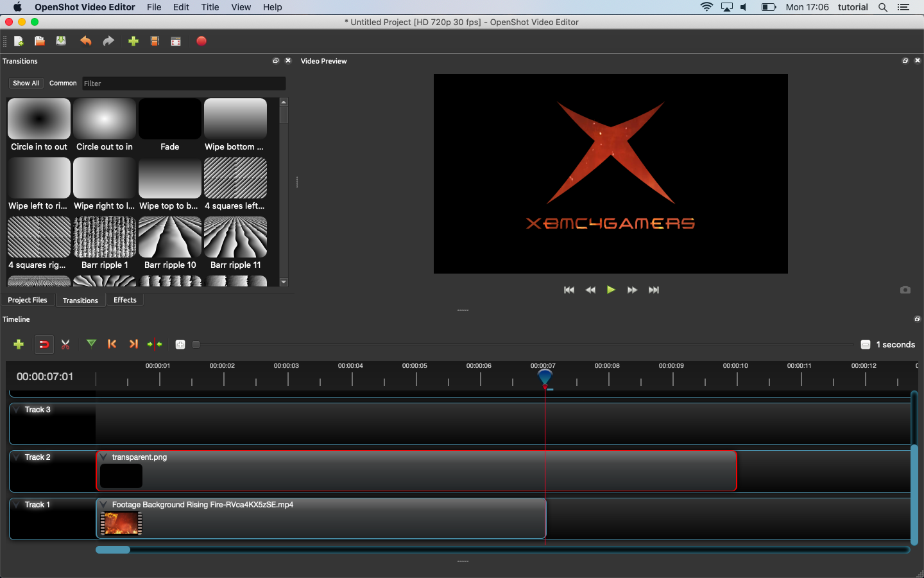
Task: Center the timeline on the playhead
Action: coord(155,344)
